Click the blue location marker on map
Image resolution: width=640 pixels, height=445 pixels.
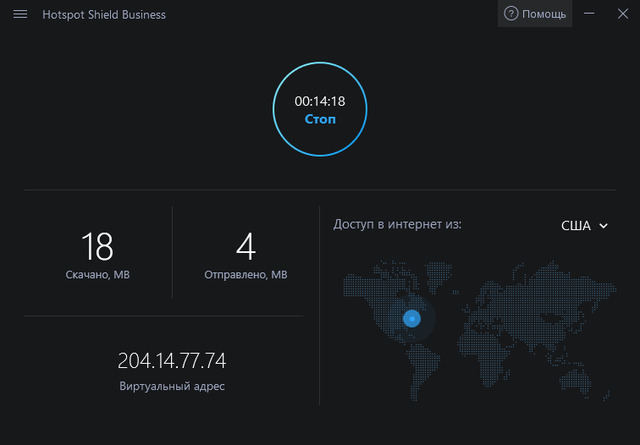[411, 318]
